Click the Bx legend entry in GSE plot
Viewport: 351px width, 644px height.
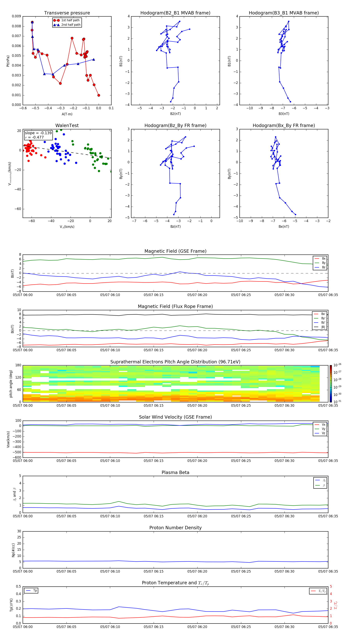320,259
